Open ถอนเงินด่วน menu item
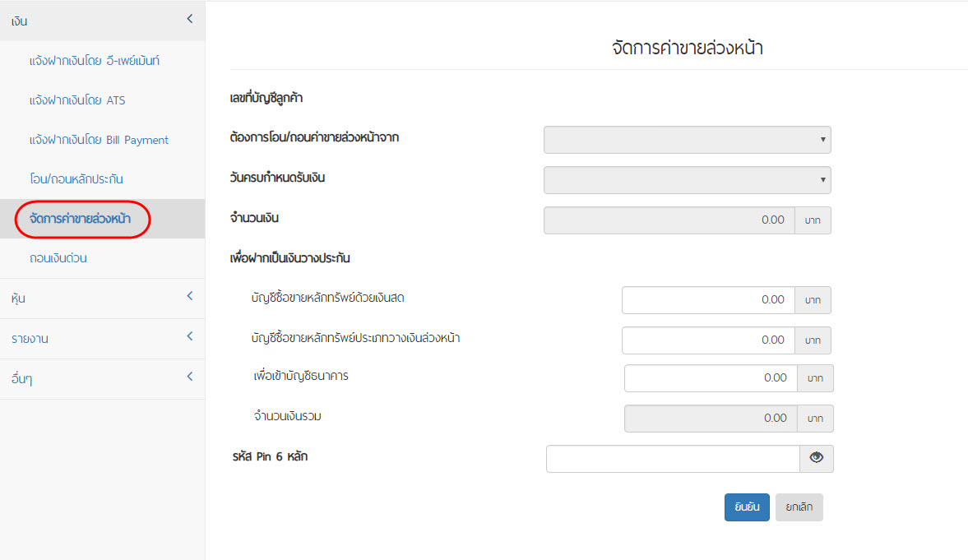968x560 pixels. [58, 258]
